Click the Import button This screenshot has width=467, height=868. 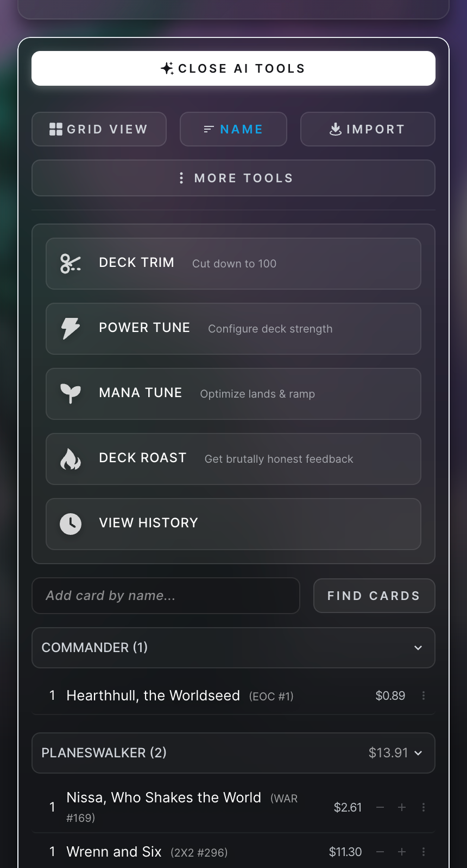click(368, 129)
